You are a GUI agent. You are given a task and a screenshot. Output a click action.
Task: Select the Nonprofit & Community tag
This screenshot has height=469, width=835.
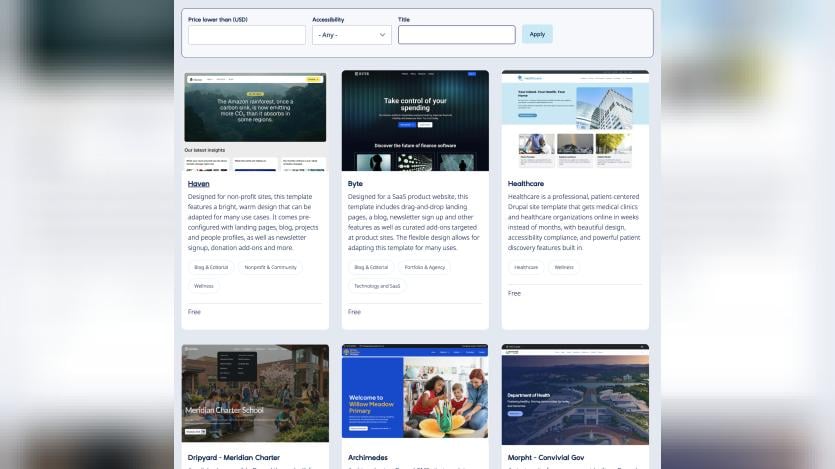tap(271, 267)
